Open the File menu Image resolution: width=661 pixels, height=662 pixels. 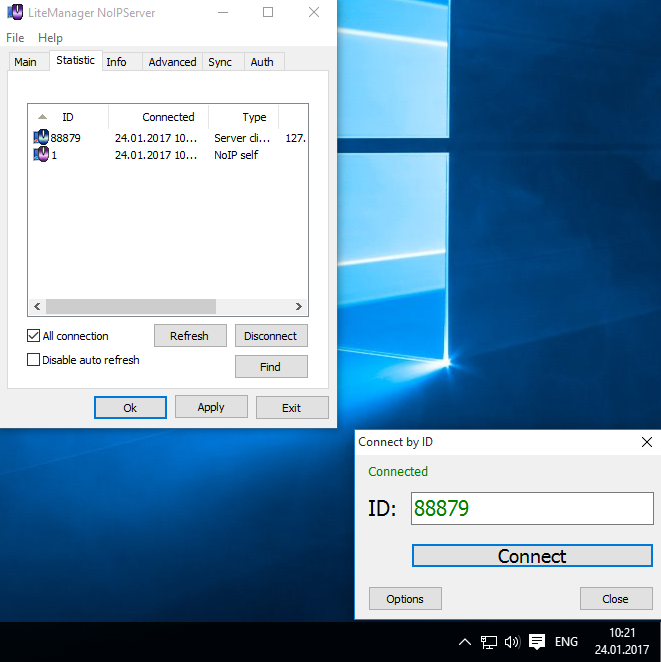(15, 38)
